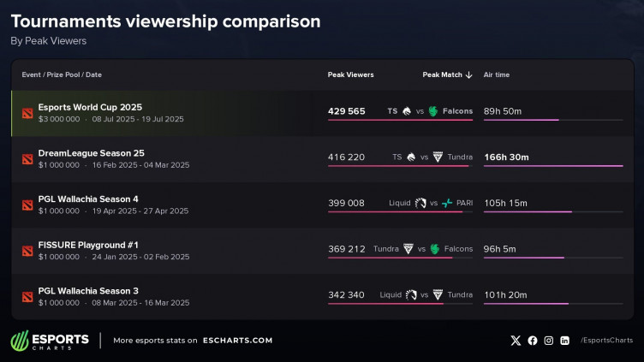Open DreamLeague Season 25 event
644x362 pixels.
coord(90,153)
